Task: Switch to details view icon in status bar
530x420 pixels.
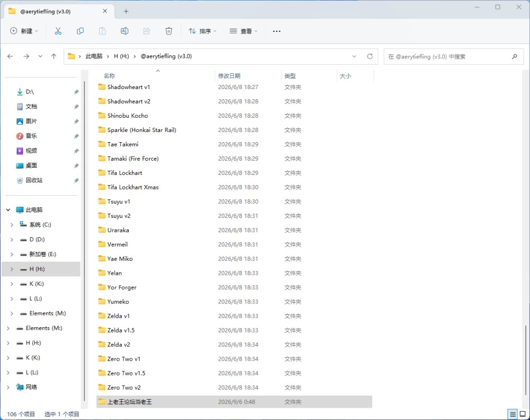Action: [x=513, y=414]
